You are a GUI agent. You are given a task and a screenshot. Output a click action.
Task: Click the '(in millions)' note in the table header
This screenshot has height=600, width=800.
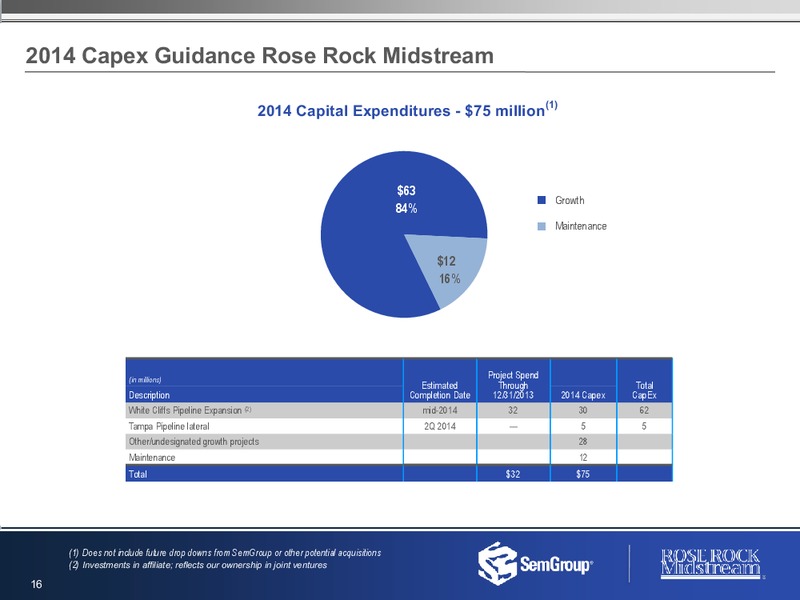coord(145,380)
